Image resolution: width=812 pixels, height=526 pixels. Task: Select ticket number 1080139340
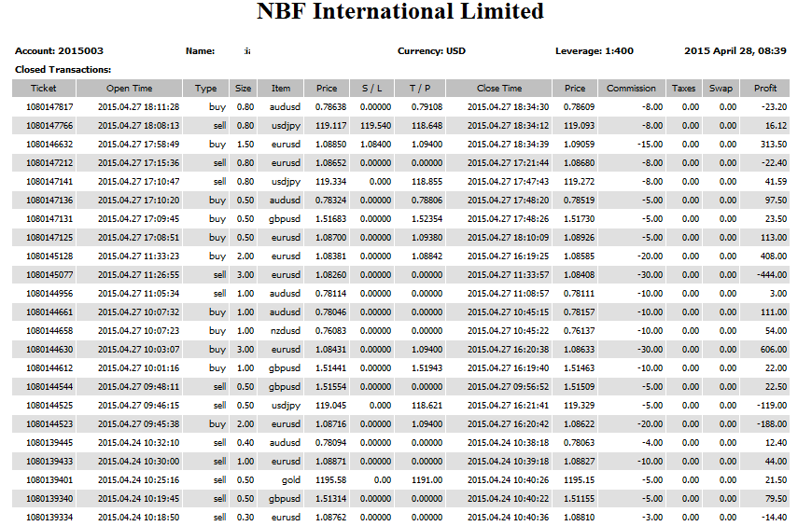(x=49, y=498)
